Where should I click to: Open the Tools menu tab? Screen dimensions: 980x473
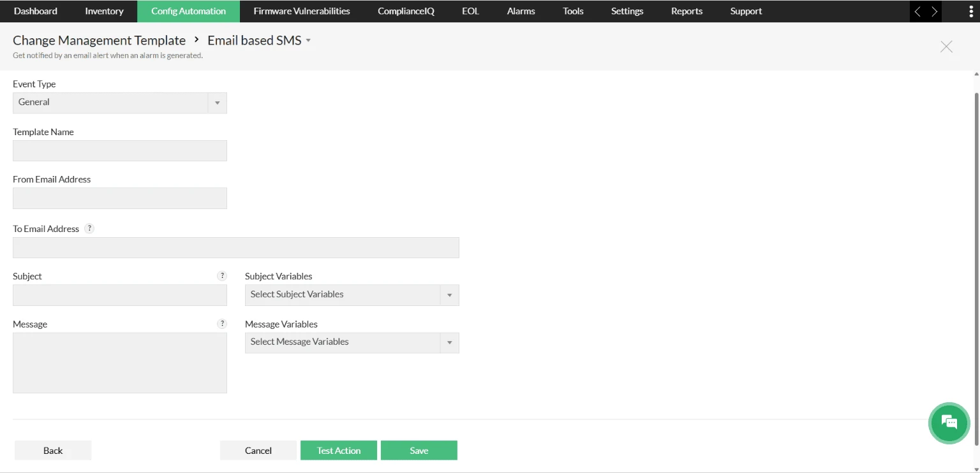[x=573, y=11]
